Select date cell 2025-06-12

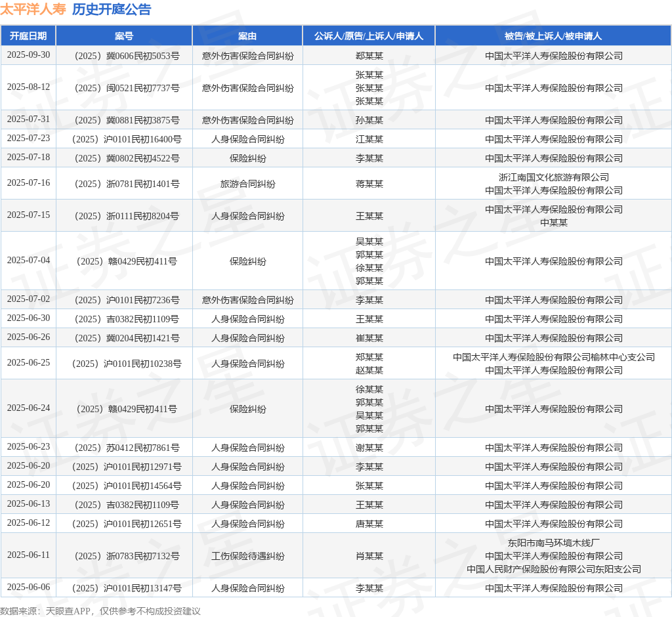tap(28, 523)
